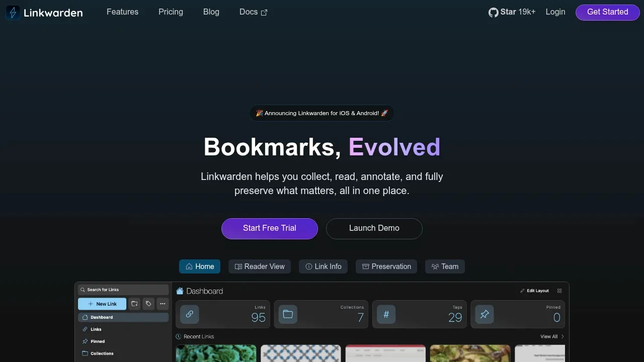Open Features in the top navigation
644x362 pixels.
point(122,12)
